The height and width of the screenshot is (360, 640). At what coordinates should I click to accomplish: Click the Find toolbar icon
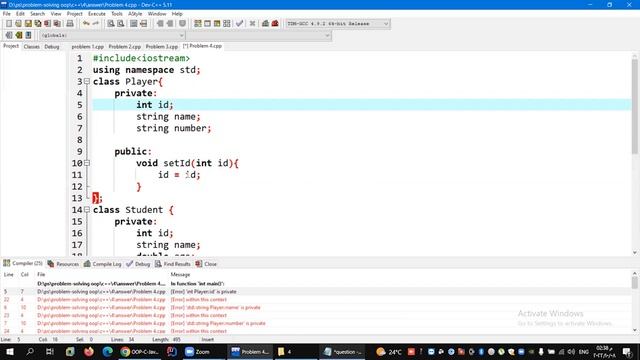click(x=111, y=24)
